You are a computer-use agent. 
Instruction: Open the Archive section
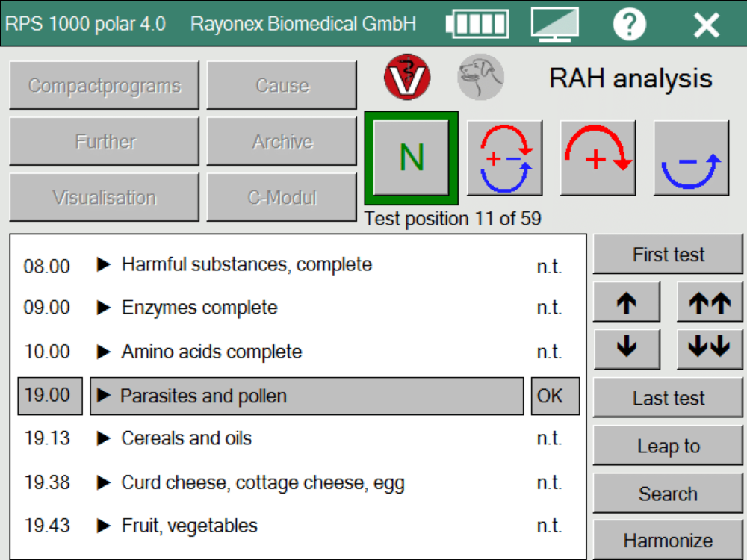coord(282,141)
